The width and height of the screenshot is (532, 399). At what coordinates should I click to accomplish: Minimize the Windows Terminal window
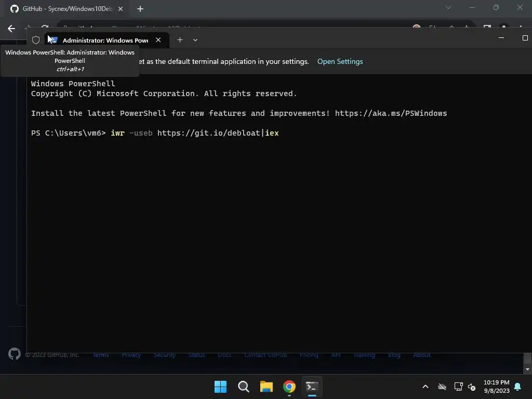click(x=501, y=38)
